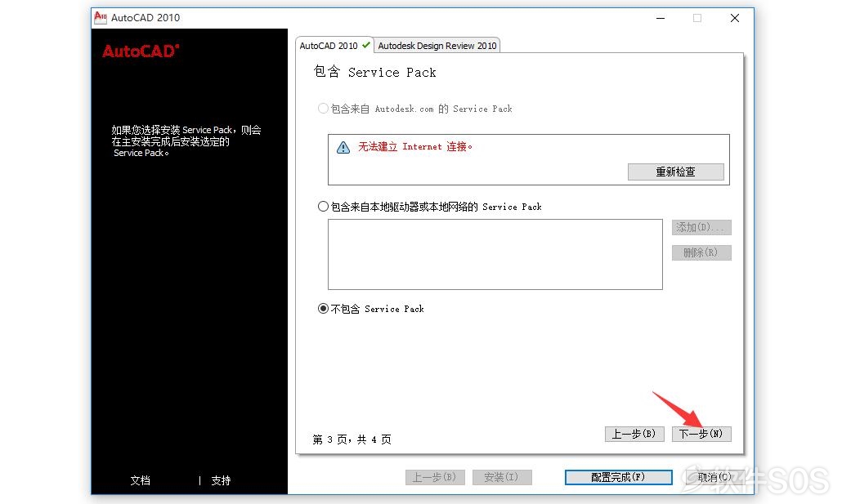Select the Autodesk.com Service Pack radio button
842x504 pixels.
click(x=323, y=109)
